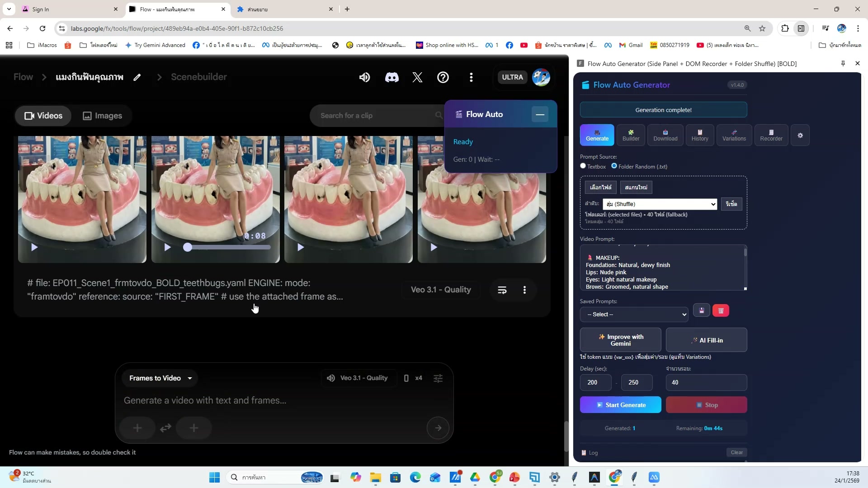Click the Improve with Gemini button
The width and height of the screenshot is (868, 488).
pos(620,340)
